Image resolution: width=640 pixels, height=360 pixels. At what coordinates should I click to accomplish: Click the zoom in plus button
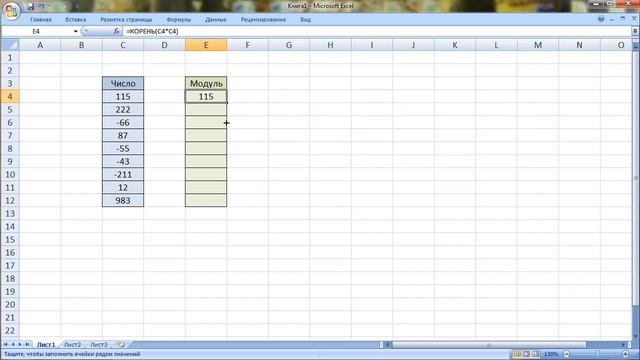(626, 354)
